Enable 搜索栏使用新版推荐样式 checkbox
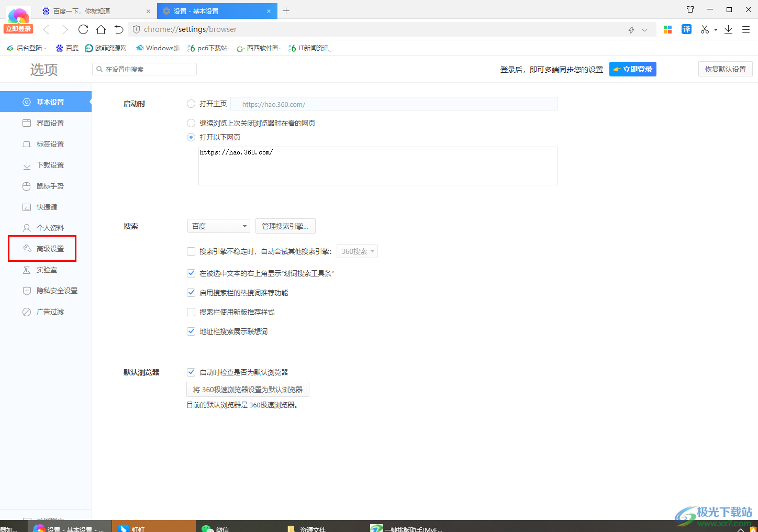758x532 pixels. [191, 312]
